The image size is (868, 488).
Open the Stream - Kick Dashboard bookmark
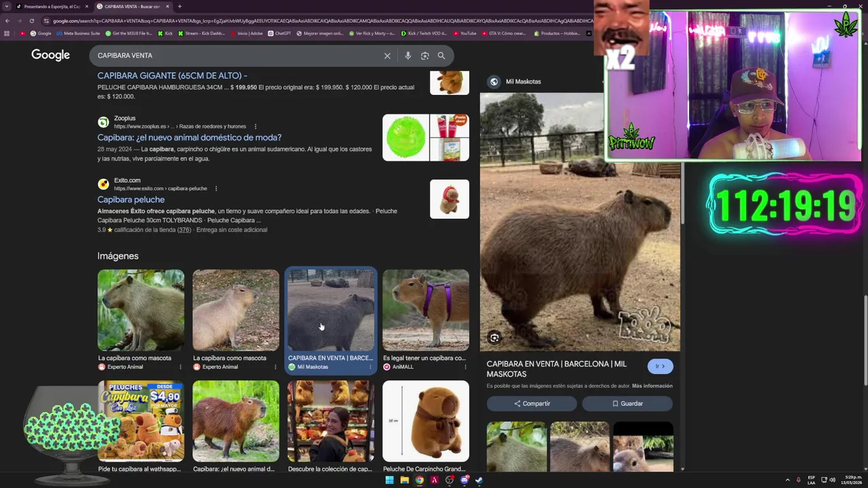tap(201, 33)
